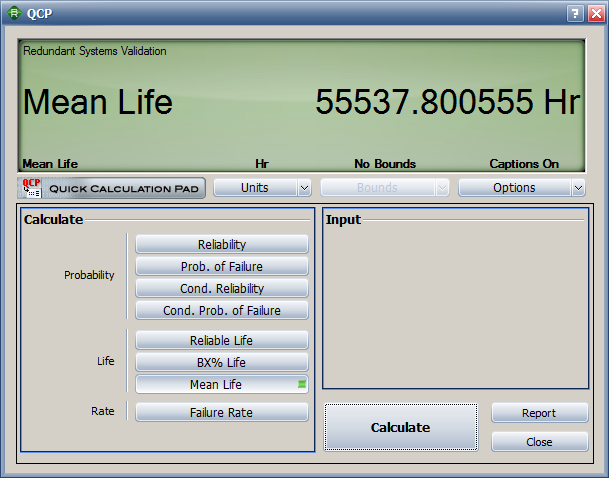Click the small Mean Life caption in display
The image size is (609, 478).
click(50, 164)
